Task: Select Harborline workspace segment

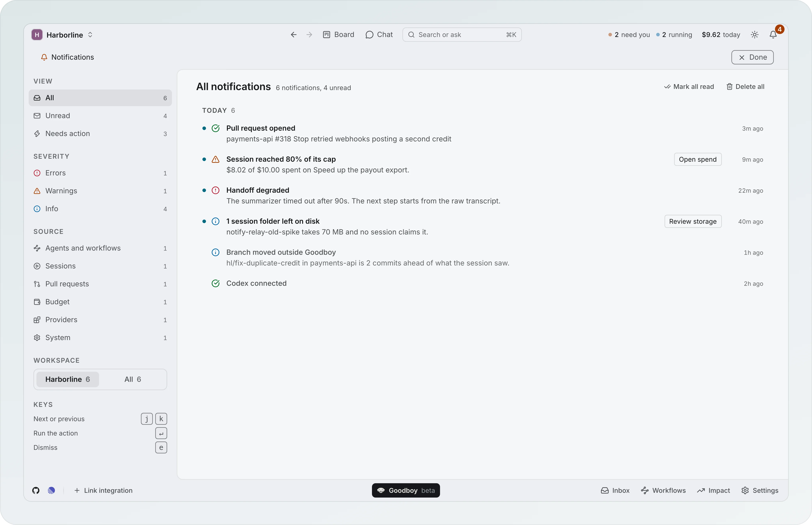Action: tap(67, 379)
